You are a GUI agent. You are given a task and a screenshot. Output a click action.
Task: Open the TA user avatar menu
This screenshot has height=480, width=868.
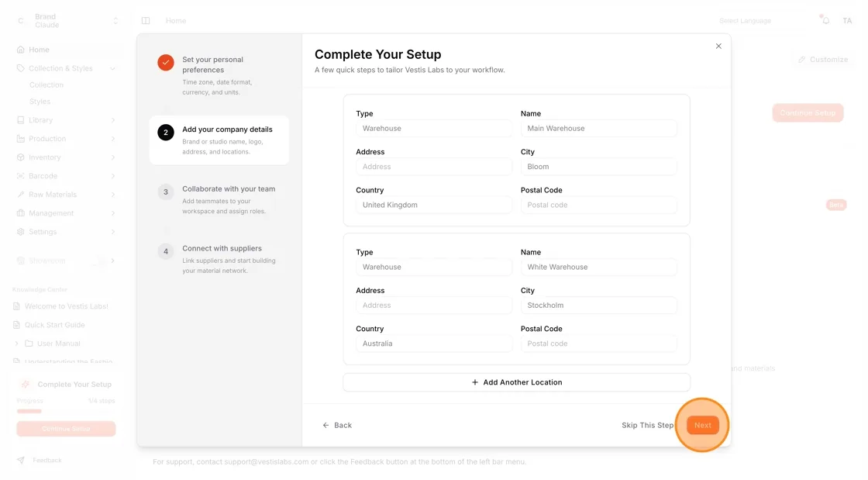click(847, 21)
